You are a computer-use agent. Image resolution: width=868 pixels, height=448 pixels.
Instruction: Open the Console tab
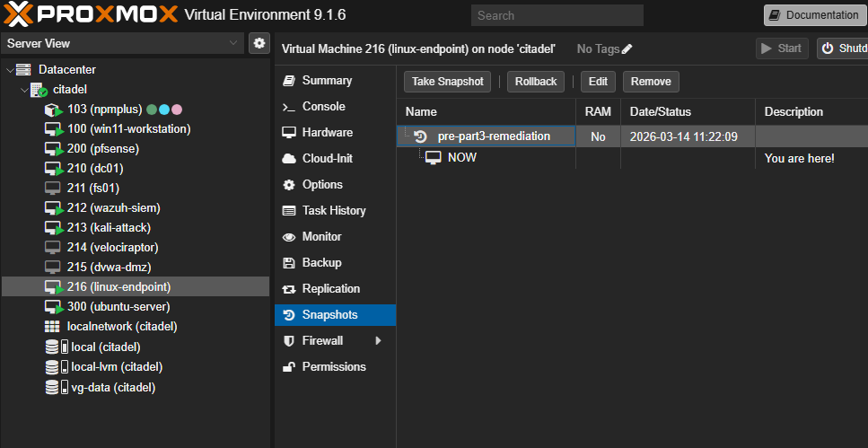336,106
